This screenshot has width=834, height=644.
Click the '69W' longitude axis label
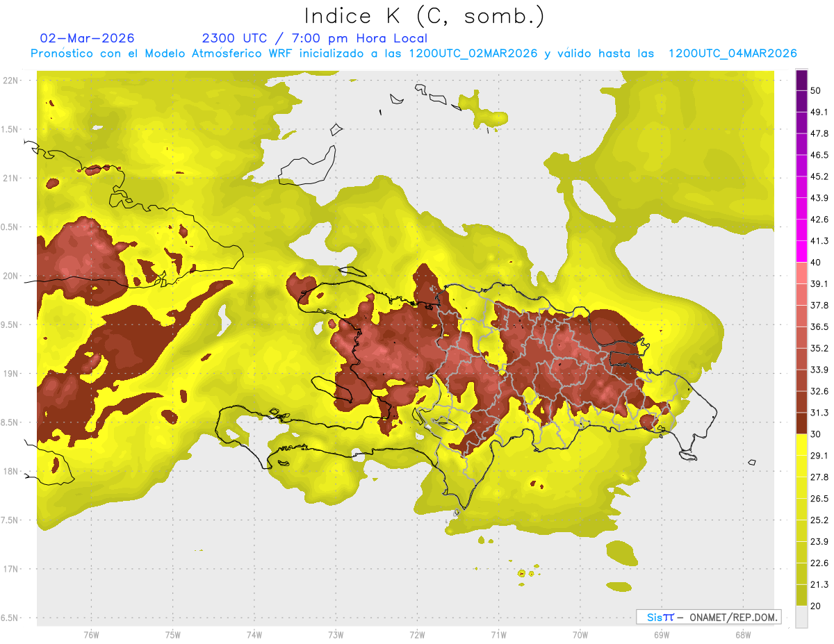[x=661, y=635]
